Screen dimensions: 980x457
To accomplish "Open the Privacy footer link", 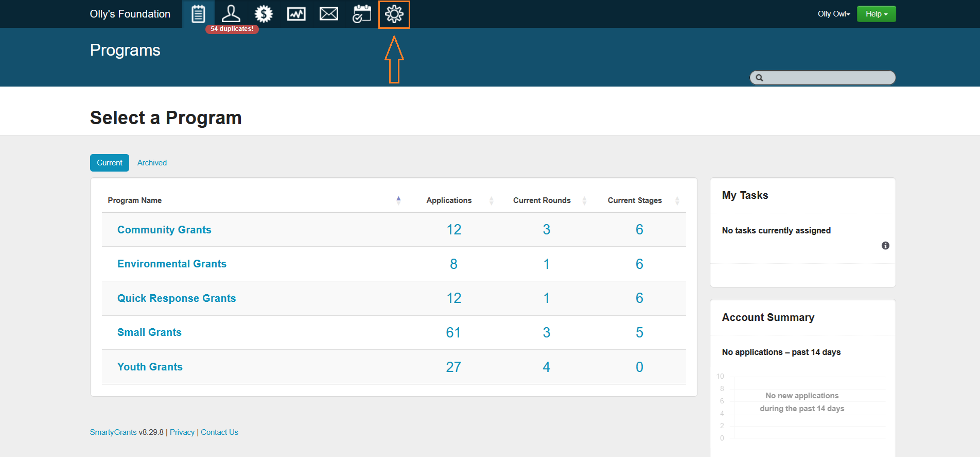I will 182,432.
